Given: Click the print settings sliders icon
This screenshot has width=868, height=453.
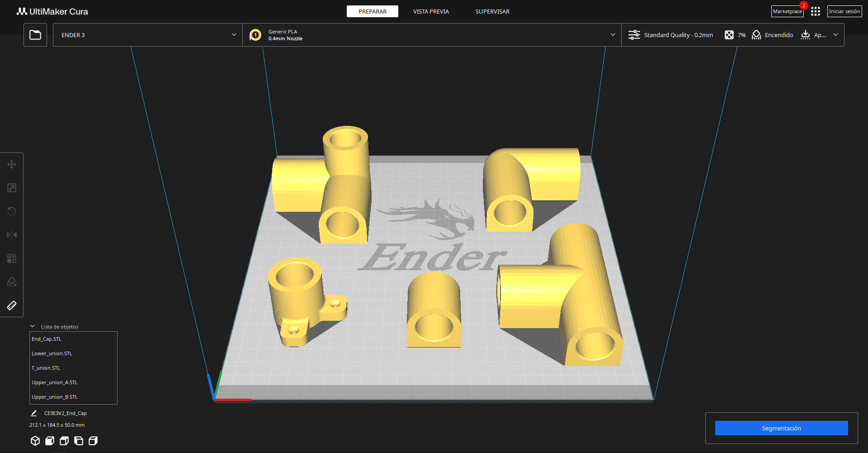Looking at the screenshot, I should [634, 35].
